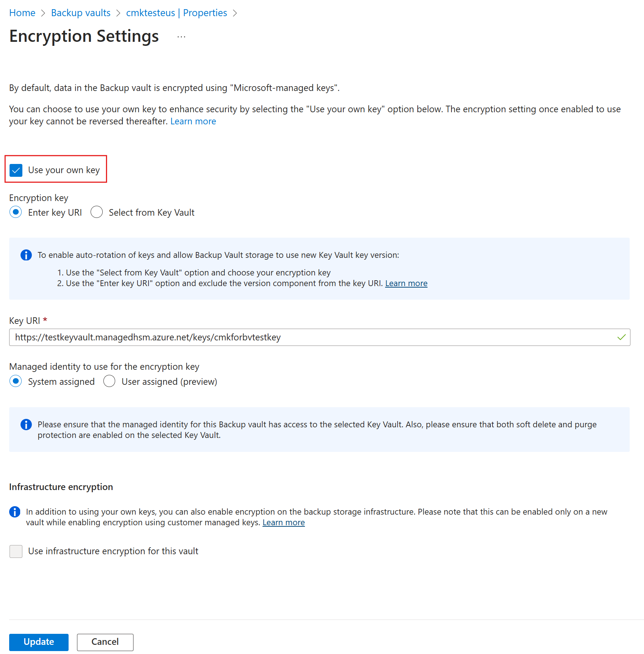Click the ellipsis more options icon
This screenshot has width=644, height=654.
click(x=181, y=37)
